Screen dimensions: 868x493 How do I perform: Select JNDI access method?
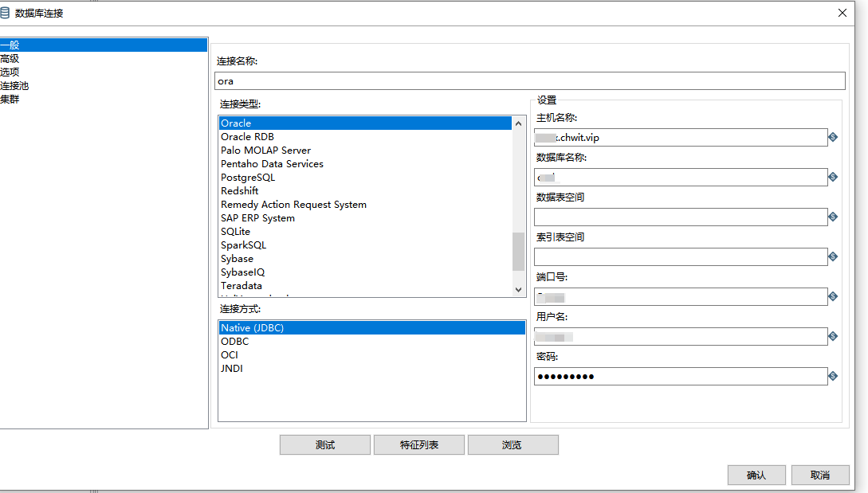pos(232,369)
